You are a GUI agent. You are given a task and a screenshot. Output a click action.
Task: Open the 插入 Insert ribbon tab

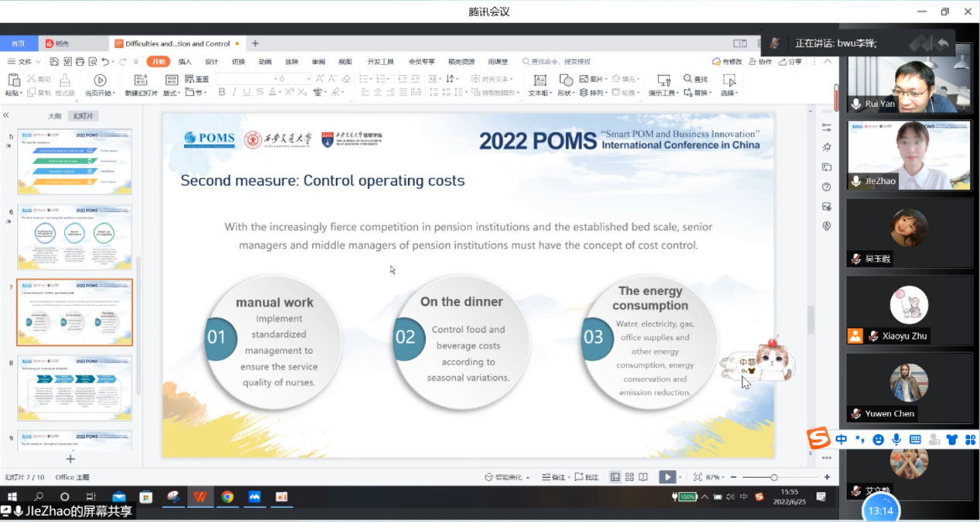pos(185,62)
